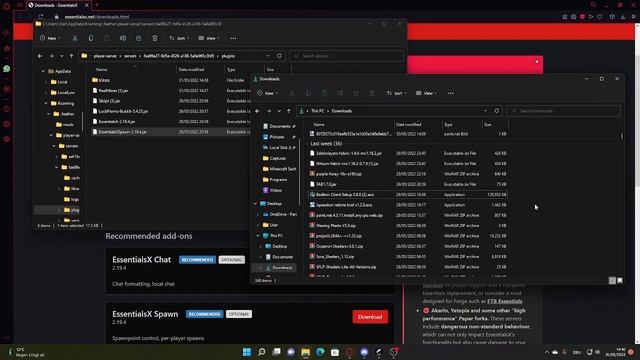640x360 pixels.
Task: Select TAB jar file in Downloads
Action: pos(326,184)
